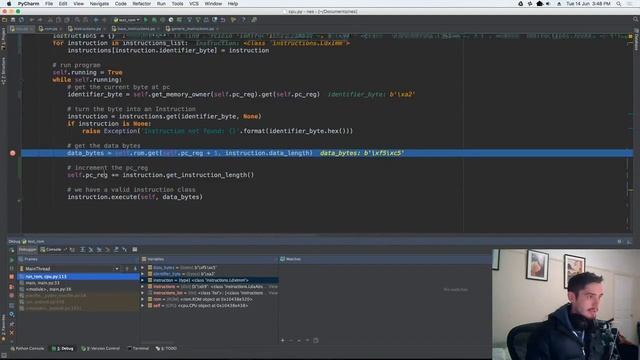The image size is (640, 360).
Task: Open the View Breakpoints dialog icon
Action: [x=12, y=287]
